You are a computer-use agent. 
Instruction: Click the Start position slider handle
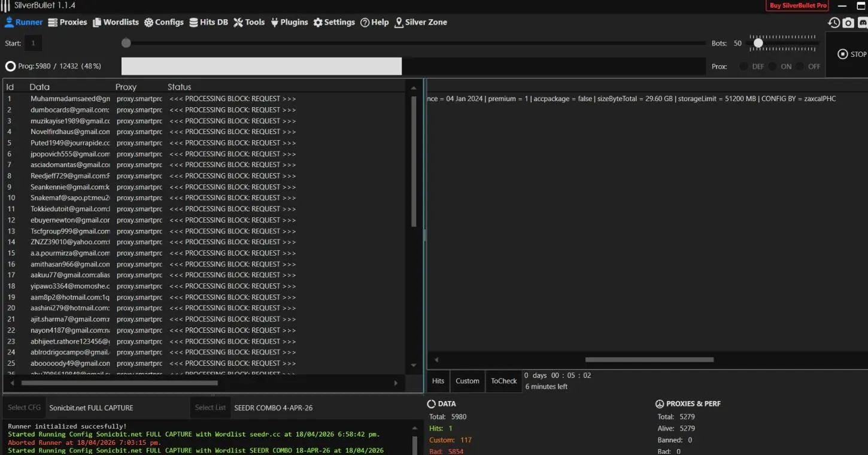point(126,43)
